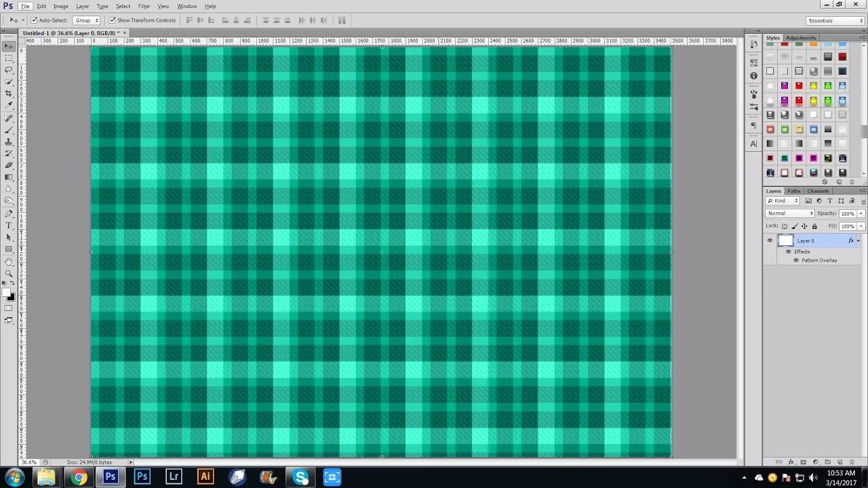
Task: Open the Info panel icon
Action: click(753, 76)
